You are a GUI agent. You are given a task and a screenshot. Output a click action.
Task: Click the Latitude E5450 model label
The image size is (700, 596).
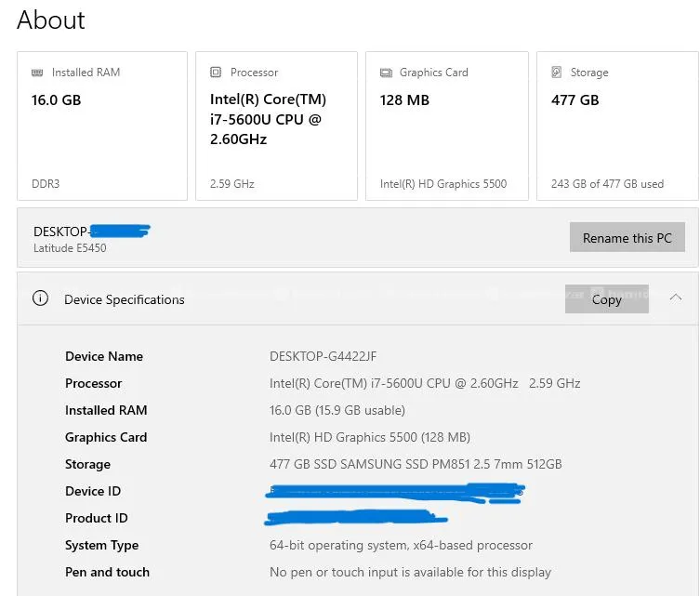(x=70, y=248)
